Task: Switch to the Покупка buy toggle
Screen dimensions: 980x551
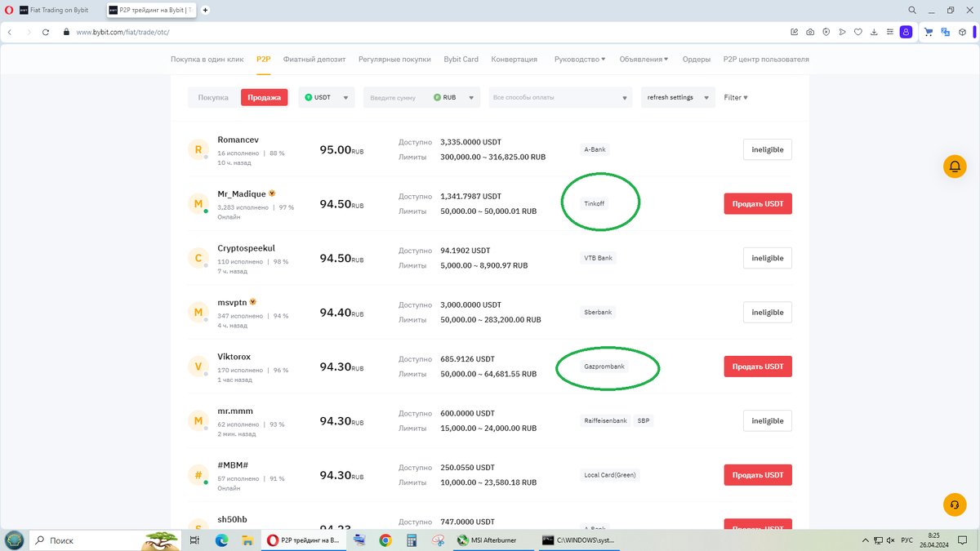Action: point(213,97)
